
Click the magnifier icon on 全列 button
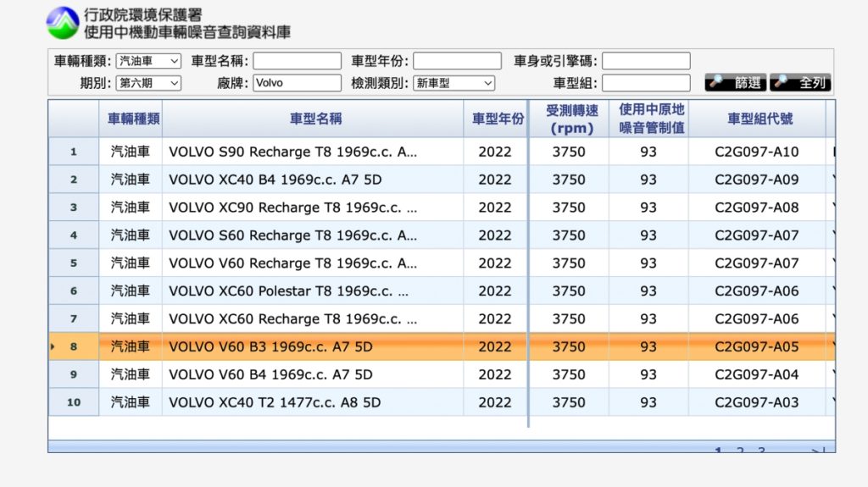[781, 83]
